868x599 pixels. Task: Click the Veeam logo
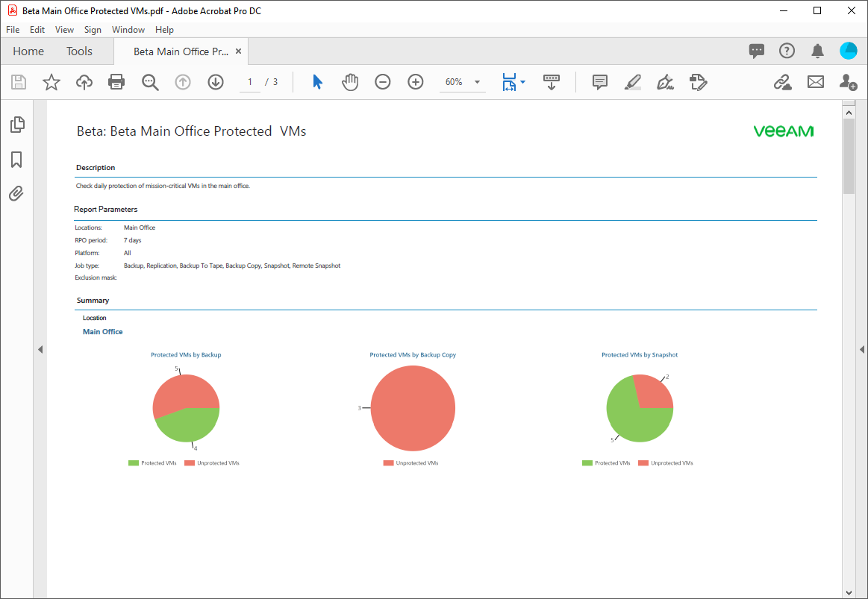pos(784,131)
